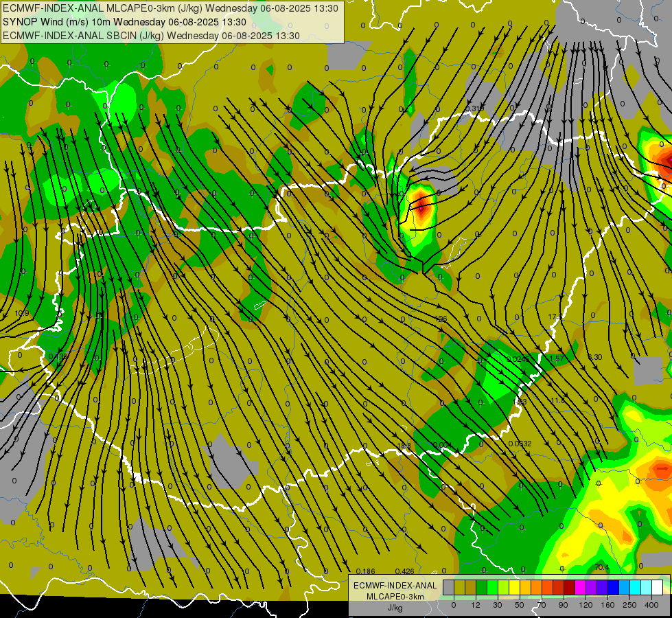Click the map value '0.426'
Viewport: 672px width, 618px height.
pyautogui.click(x=404, y=571)
